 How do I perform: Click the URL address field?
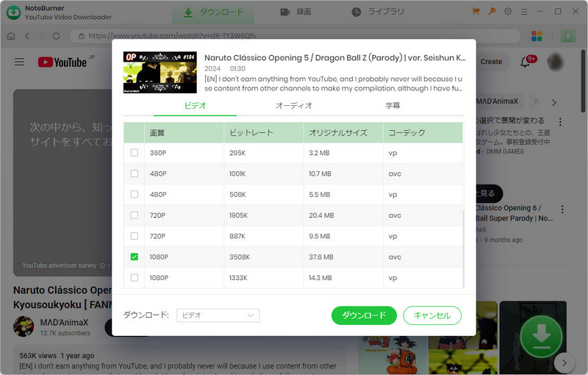295,36
